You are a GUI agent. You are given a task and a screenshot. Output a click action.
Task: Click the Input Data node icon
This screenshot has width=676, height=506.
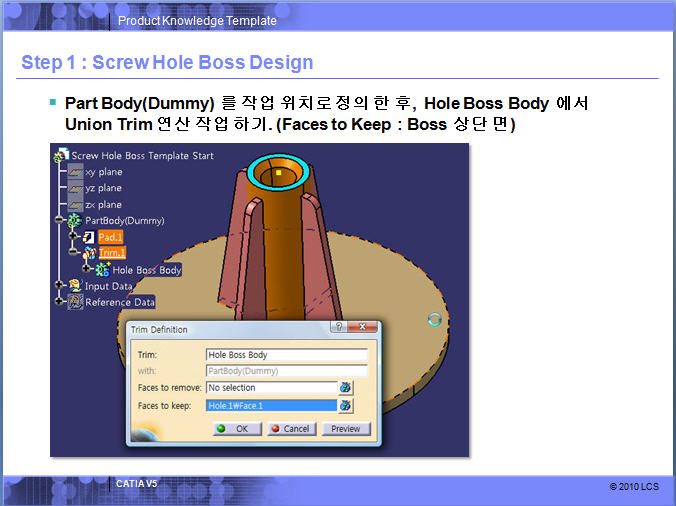tap(74, 286)
